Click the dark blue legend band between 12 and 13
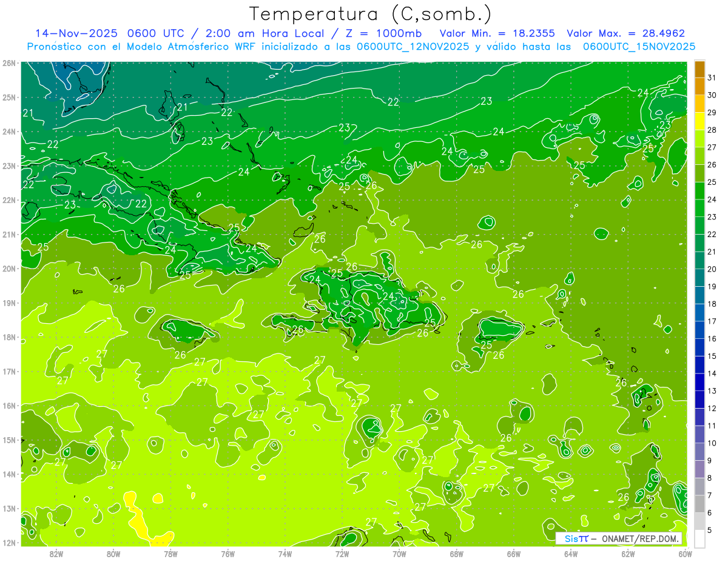This screenshot has height=562, width=728. [699, 400]
